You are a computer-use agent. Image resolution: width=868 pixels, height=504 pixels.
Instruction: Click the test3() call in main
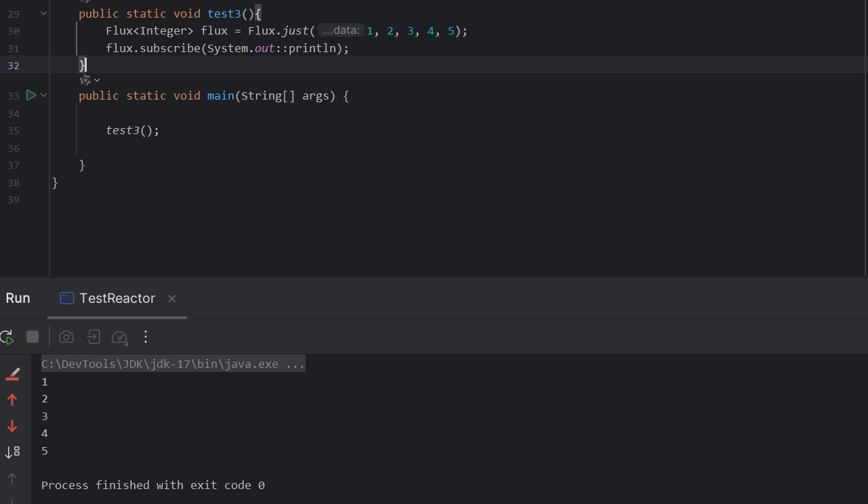point(133,130)
